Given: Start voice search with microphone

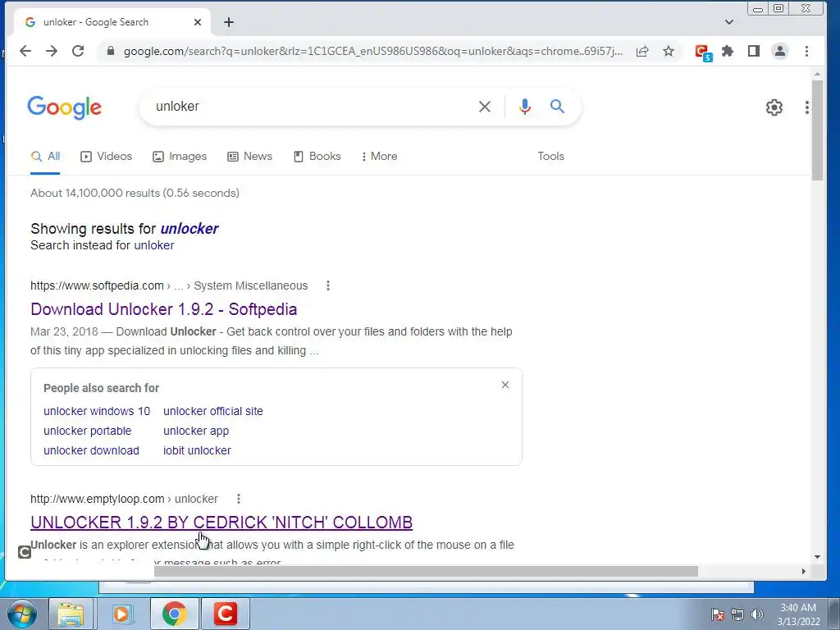Looking at the screenshot, I should coord(524,107).
